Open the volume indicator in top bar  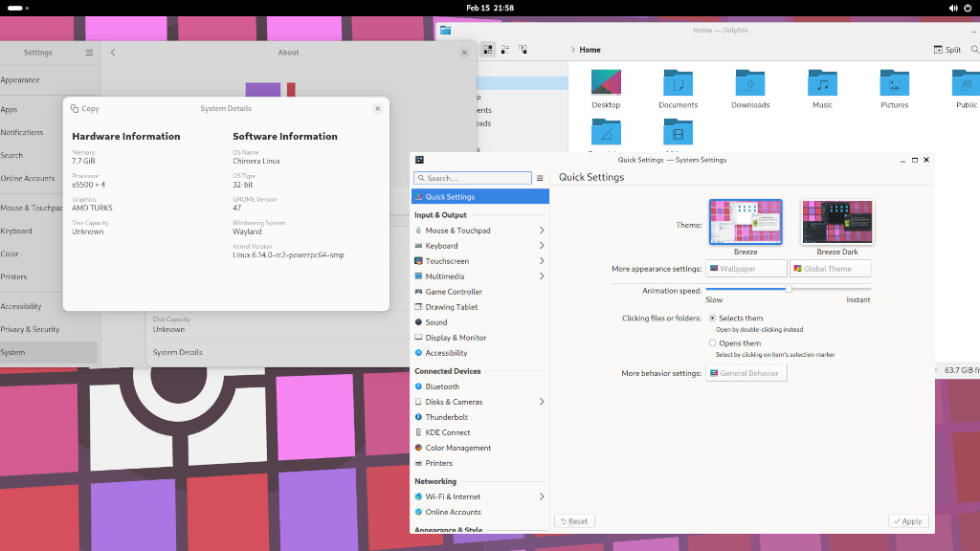pyautogui.click(x=952, y=8)
